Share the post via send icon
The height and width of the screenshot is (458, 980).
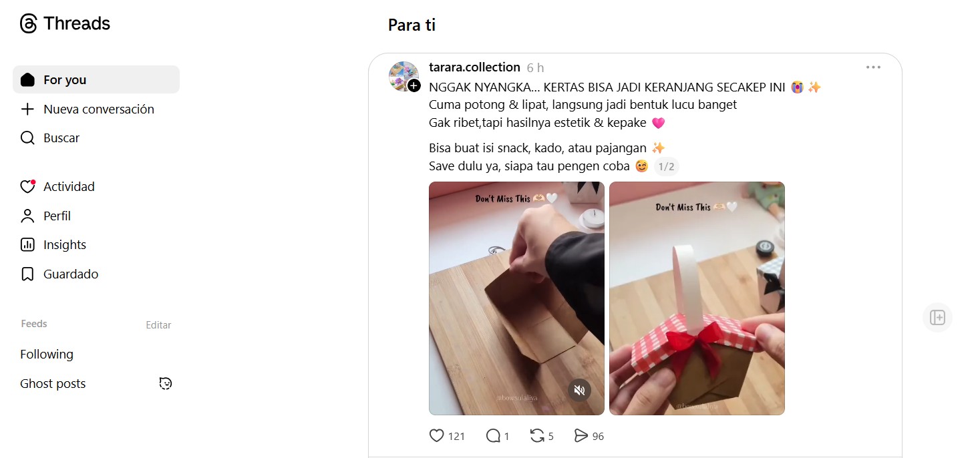coord(581,436)
